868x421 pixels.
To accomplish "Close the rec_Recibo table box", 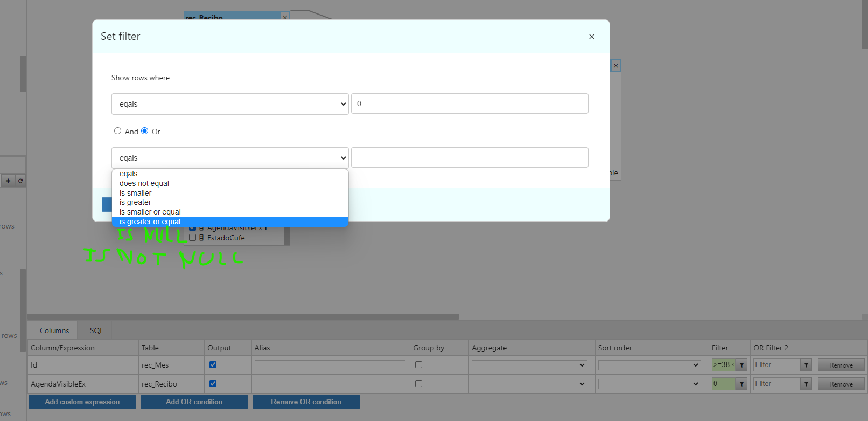I will (285, 17).
